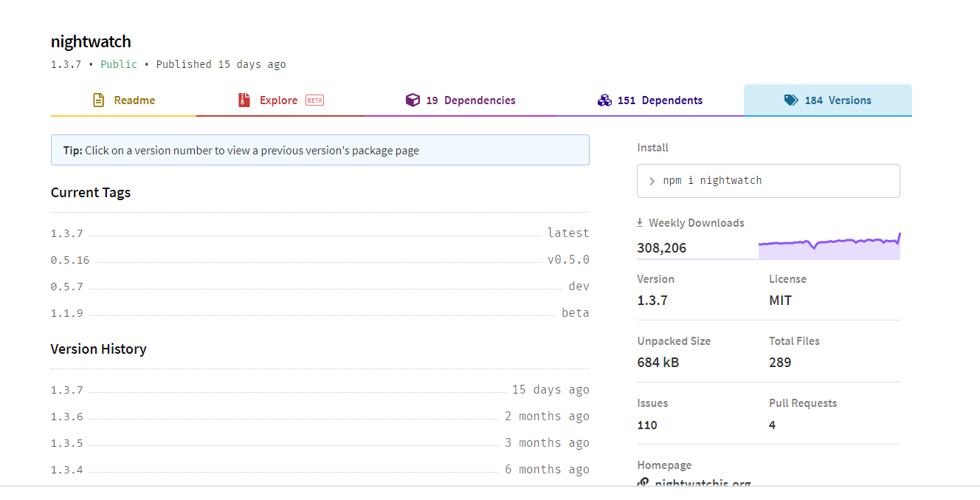Click the sidebar Version value 1.3.7
The width and height of the screenshot is (980, 500).
pos(652,301)
